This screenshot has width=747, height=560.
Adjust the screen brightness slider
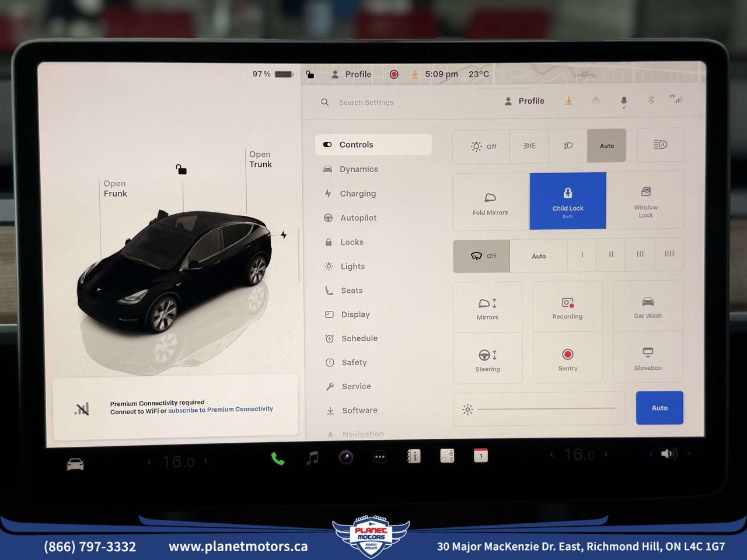(x=546, y=409)
